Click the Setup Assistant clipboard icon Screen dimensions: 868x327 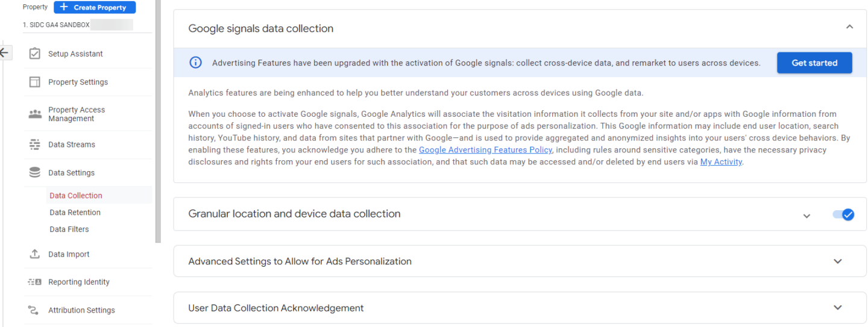(35, 54)
